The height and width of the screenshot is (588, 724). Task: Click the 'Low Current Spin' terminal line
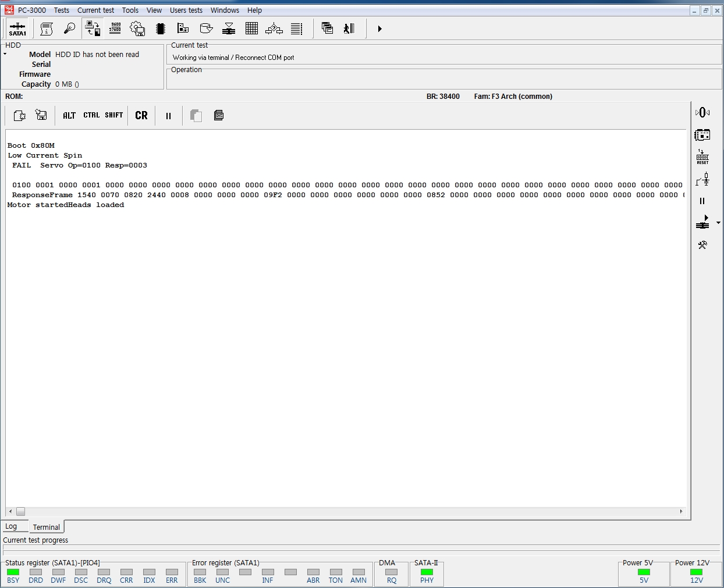click(45, 155)
